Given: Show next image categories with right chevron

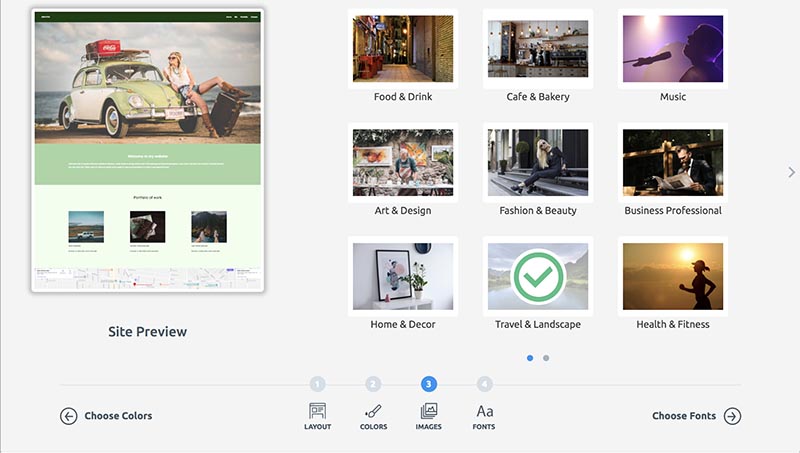Looking at the screenshot, I should (x=792, y=172).
